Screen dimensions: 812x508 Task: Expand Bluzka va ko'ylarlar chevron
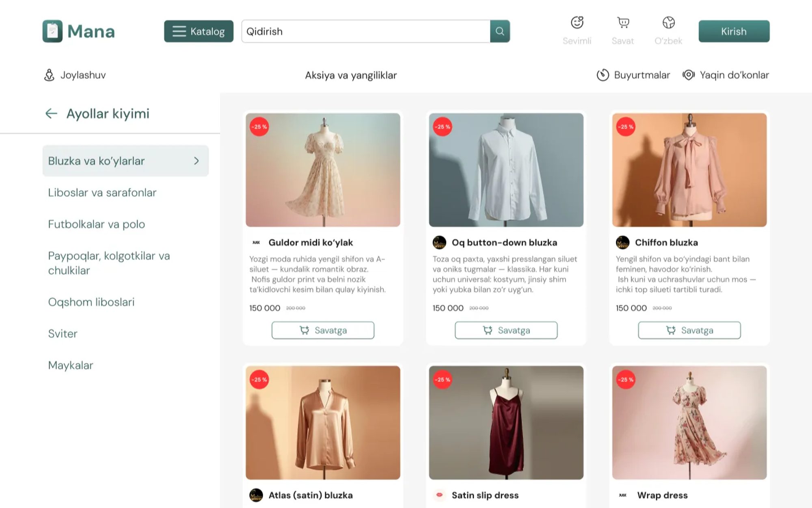(197, 161)
